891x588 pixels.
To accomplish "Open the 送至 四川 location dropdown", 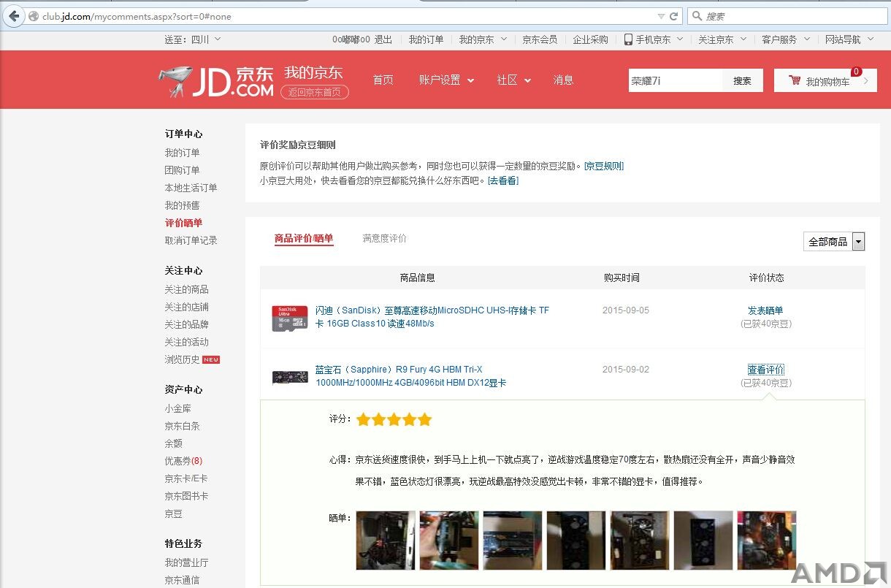I will point(193,39).
